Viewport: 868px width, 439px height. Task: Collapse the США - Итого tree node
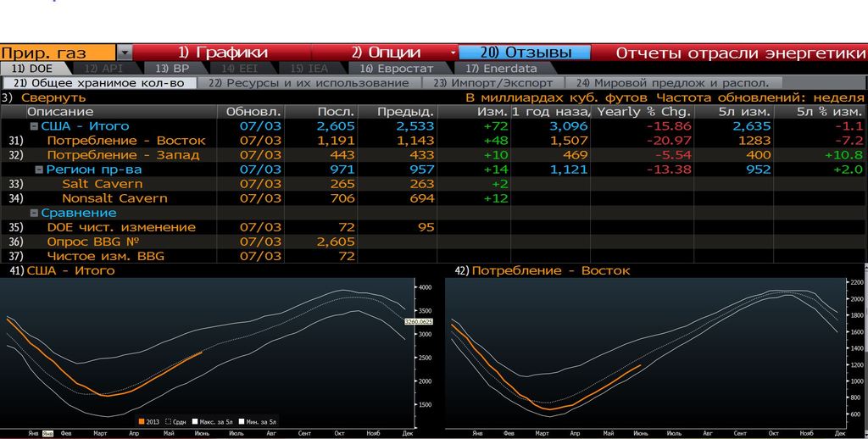[x=34, y=126]
